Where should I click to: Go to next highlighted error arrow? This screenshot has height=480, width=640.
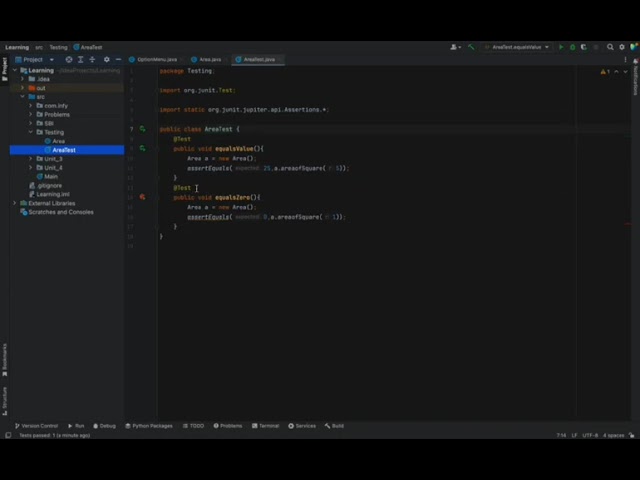(625, 72)
